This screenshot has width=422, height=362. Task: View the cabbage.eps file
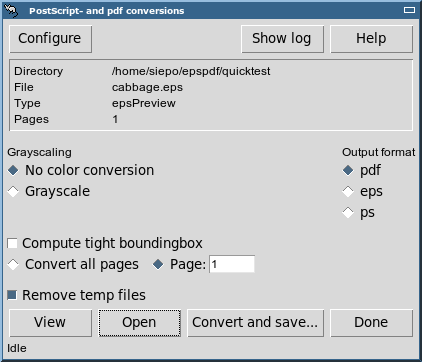51,323
